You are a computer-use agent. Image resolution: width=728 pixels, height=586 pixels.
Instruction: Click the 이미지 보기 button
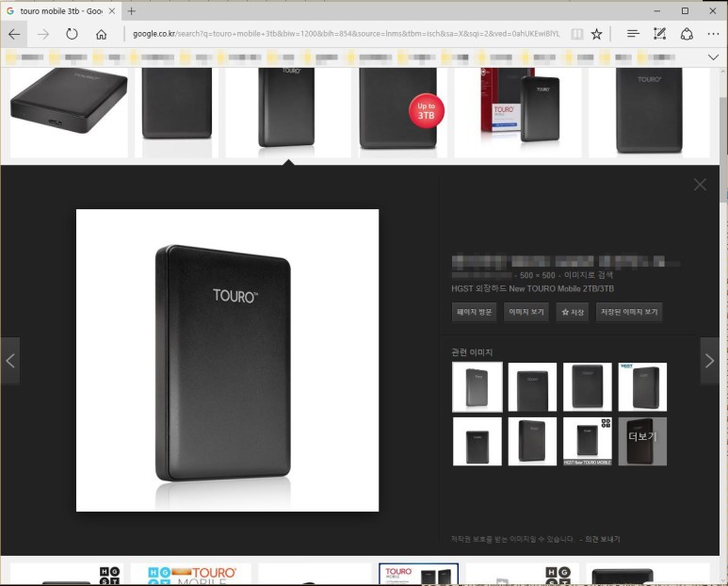526,312
